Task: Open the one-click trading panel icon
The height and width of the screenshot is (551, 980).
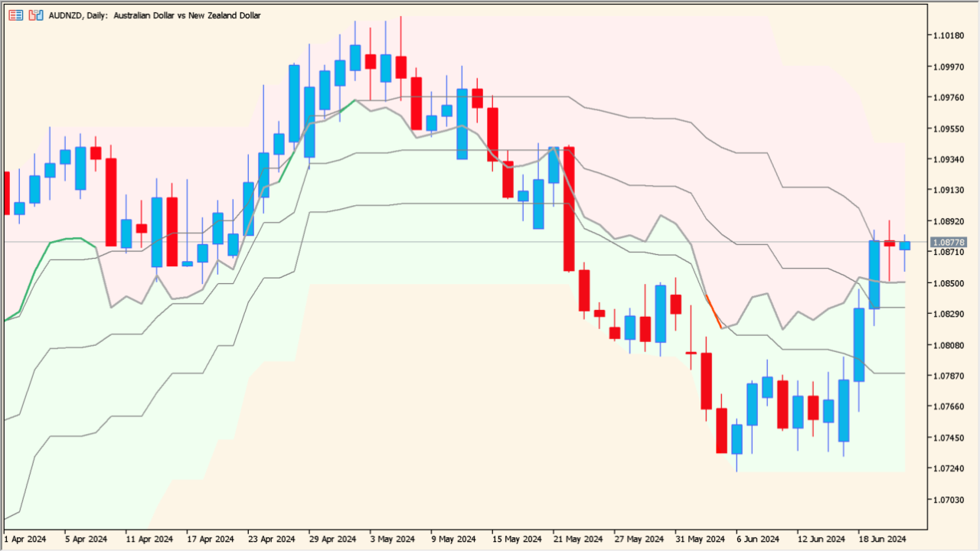Action: coord(35,15)
